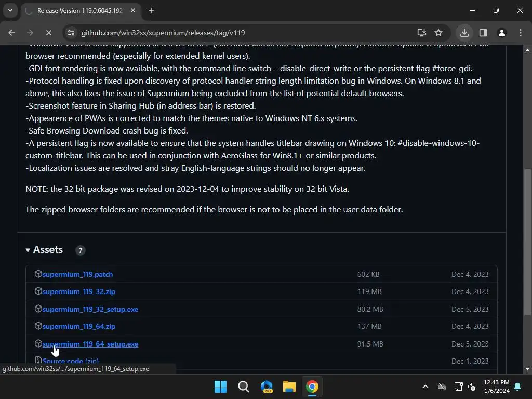Click the 137 MB file size
The image size is (532, 399).
coord(369,326)
